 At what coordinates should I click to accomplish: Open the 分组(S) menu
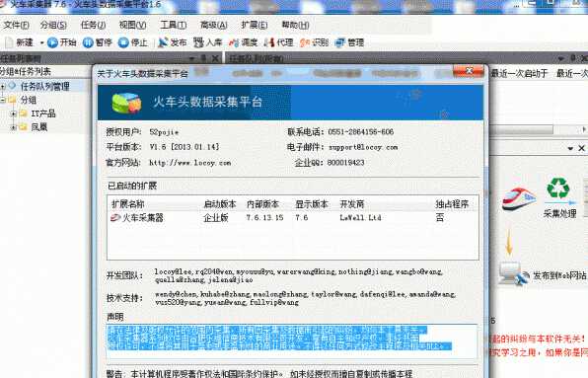pos(53,25)
